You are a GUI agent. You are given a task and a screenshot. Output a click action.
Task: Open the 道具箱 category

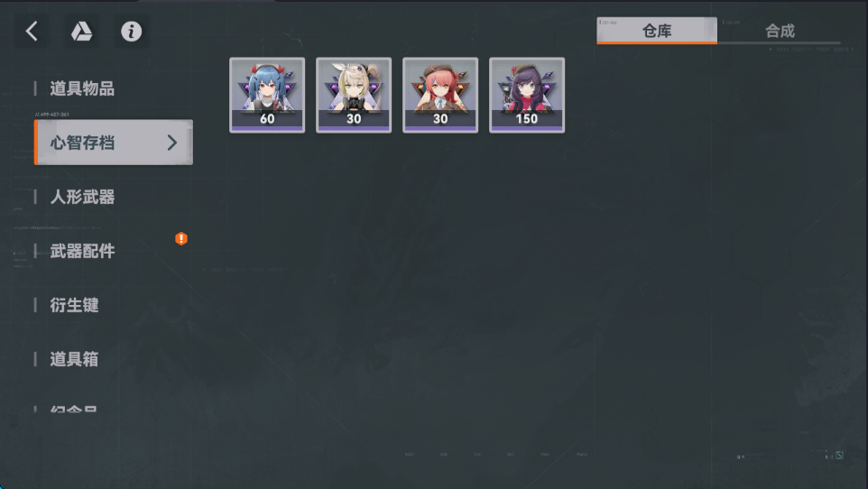point(74,359)
